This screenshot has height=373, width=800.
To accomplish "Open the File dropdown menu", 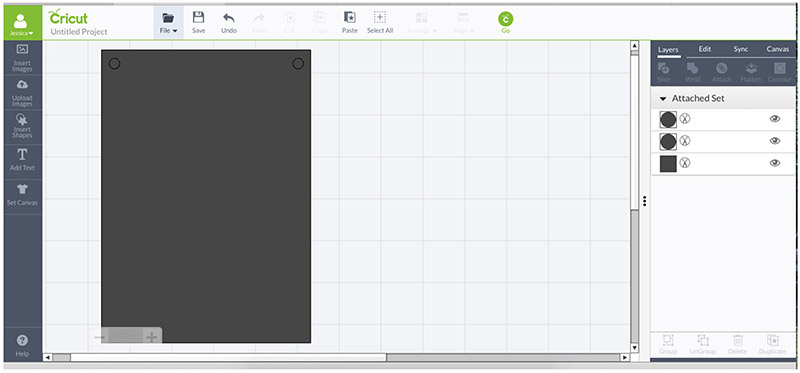I will click(x=168, y=22).
